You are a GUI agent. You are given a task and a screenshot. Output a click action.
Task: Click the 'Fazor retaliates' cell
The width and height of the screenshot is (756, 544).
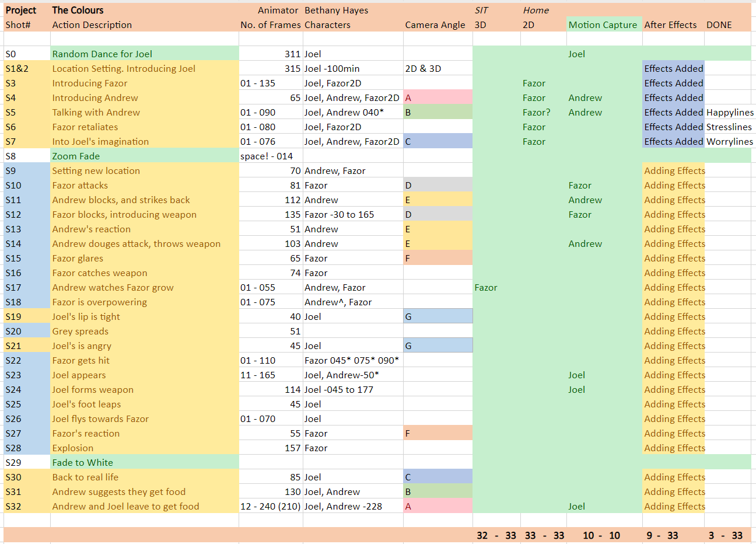click(145, 127)
